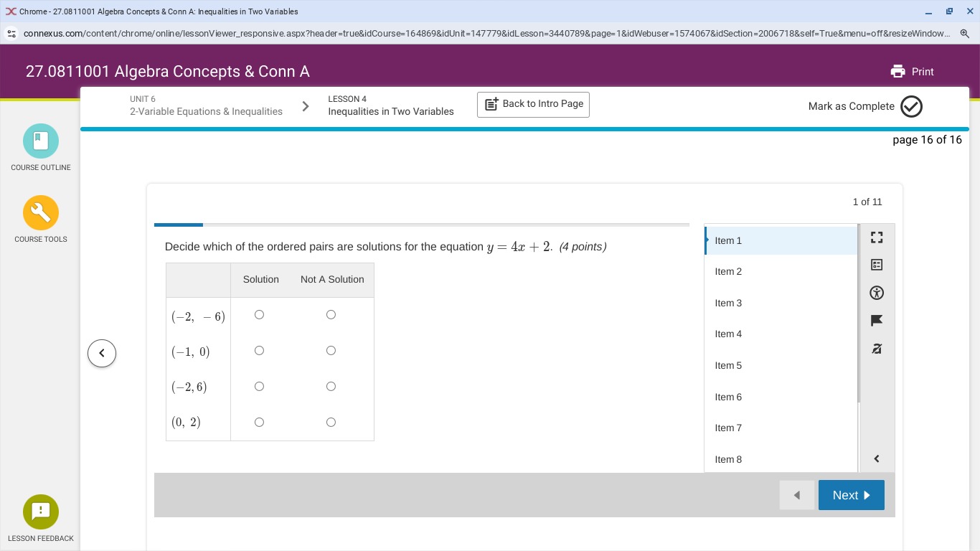The image size is (980, 551).
Task: Click the browser address bar URL
Action: pos(486,34)
